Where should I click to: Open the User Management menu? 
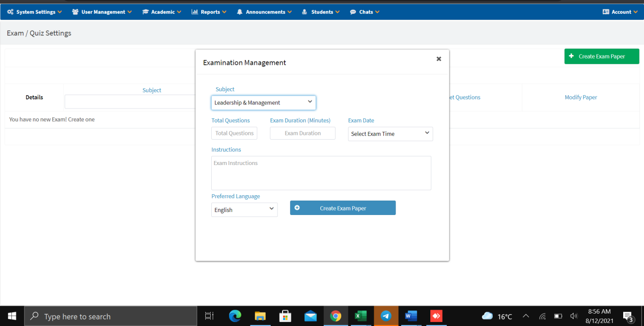pos(102,12)
